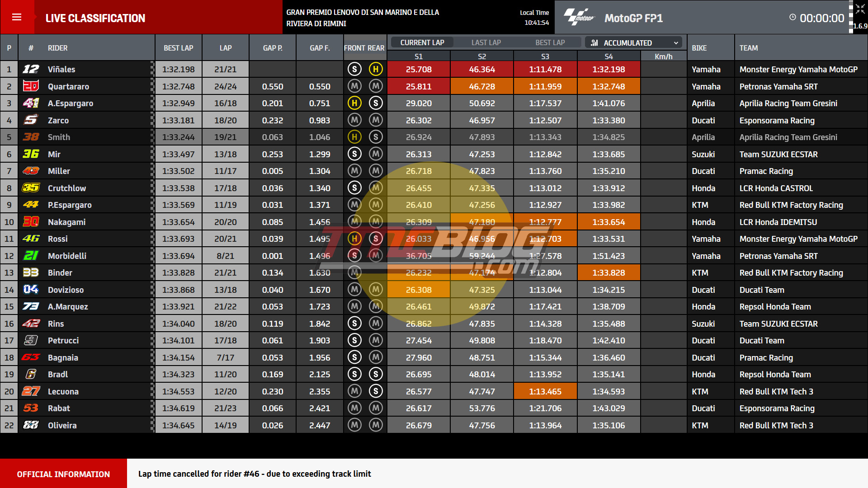Open the Accumulated dropdown
The image size is (868, 488).
click(x=633, y=43)
